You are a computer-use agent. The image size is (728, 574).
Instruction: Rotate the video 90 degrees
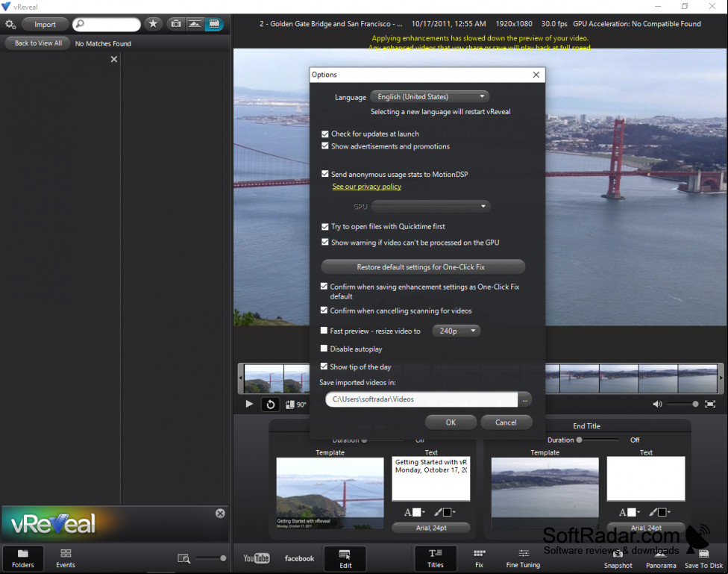pyautogui.click(x=295, y=405)
